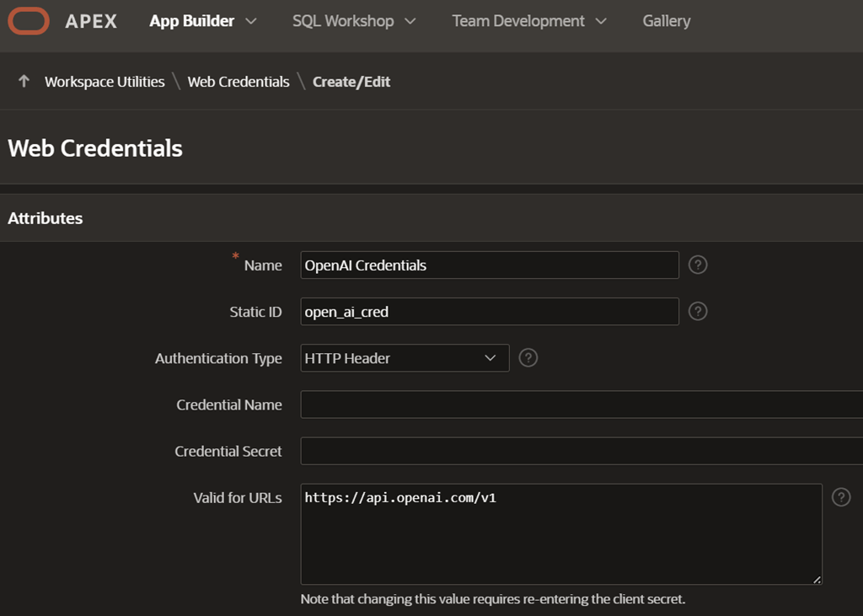Show help for Authentication Type
863x616 pixels.
tap(528, 357)
